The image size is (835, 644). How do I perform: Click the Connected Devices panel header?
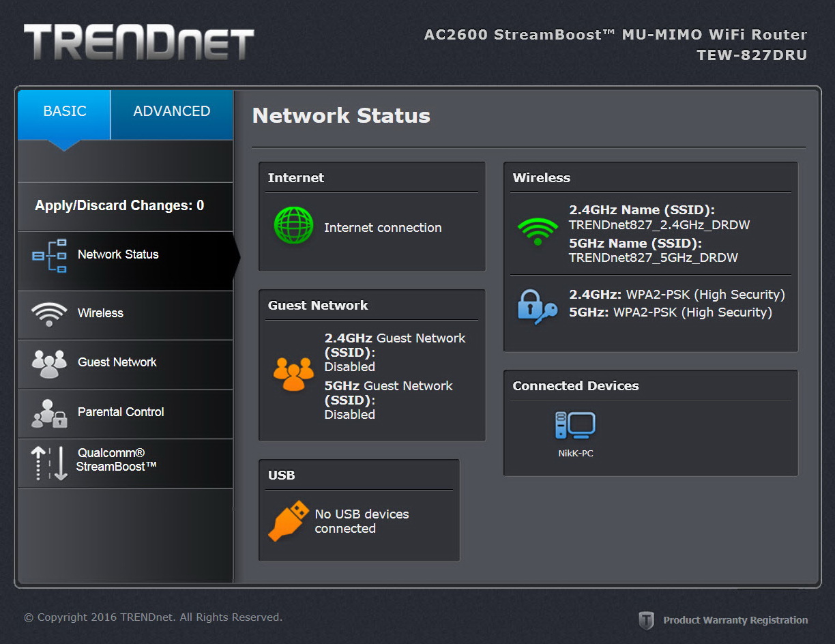[576, 386]
